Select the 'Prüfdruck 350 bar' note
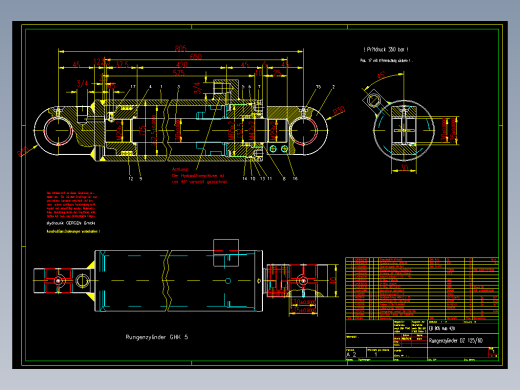Image resolution: width=520 pixels, height=390 pixels. point(386,50)
